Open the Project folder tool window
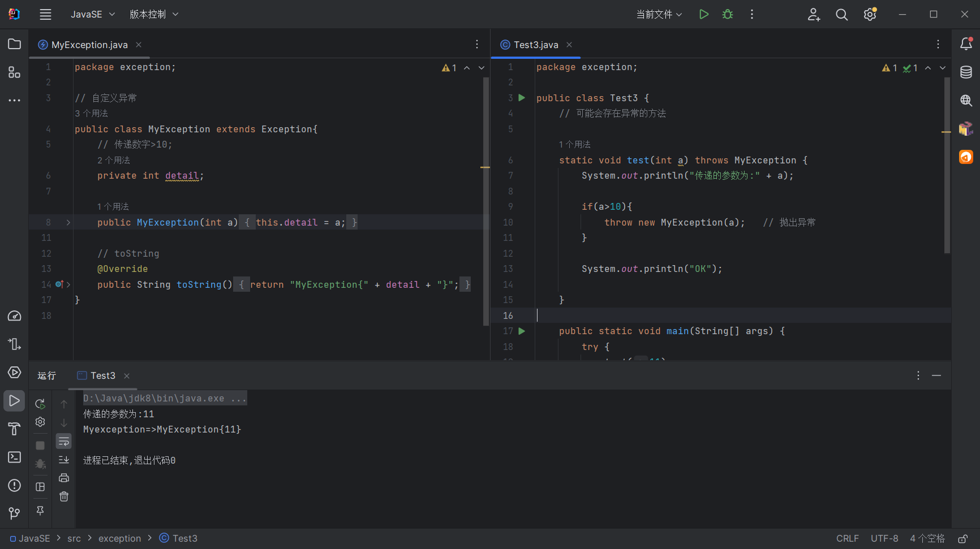 click(14, 44)
